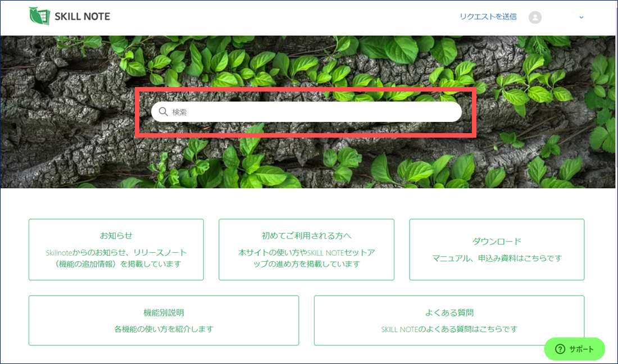Image resolution: width=618 pixels, height=364 pixels.
Task: Click the サポート button at bottom right
Action: [x=574, y=349]
